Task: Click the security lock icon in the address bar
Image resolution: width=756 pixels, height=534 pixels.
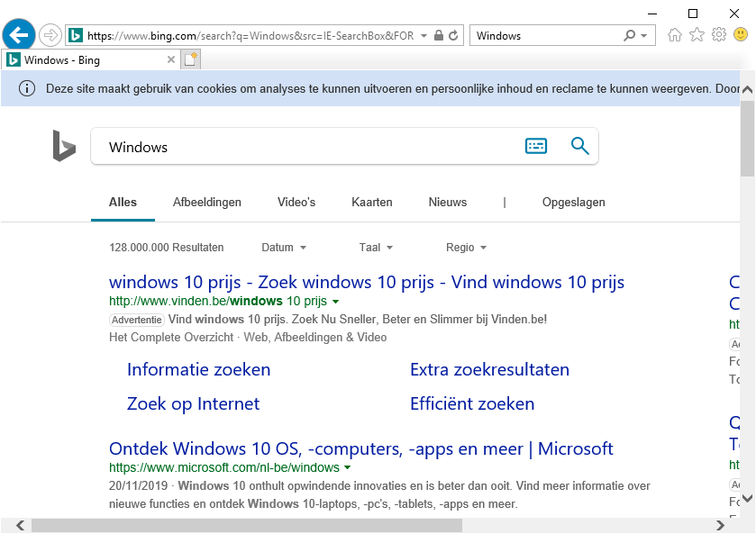Action: [x=438, y=35]
